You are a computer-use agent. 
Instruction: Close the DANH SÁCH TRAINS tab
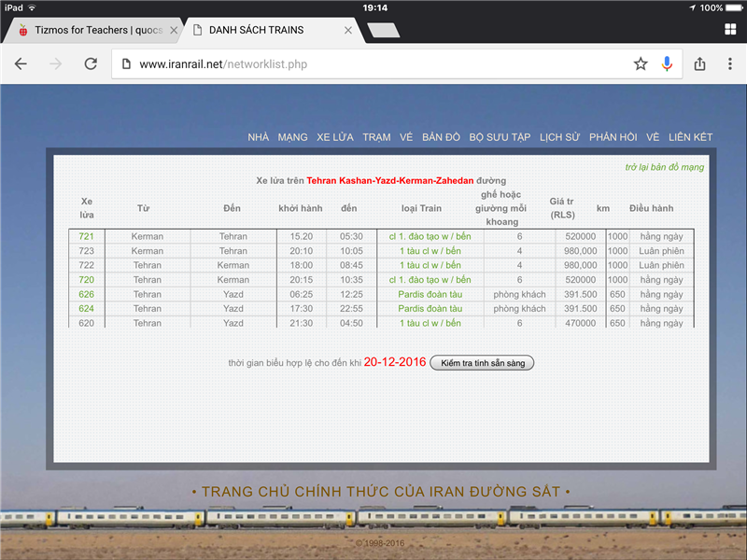[348, 30]
